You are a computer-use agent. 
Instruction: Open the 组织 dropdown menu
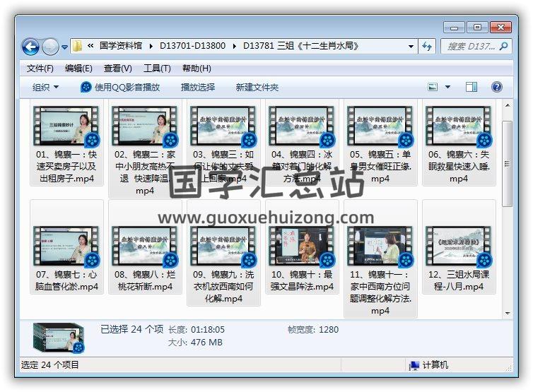[x=45, y=88]
